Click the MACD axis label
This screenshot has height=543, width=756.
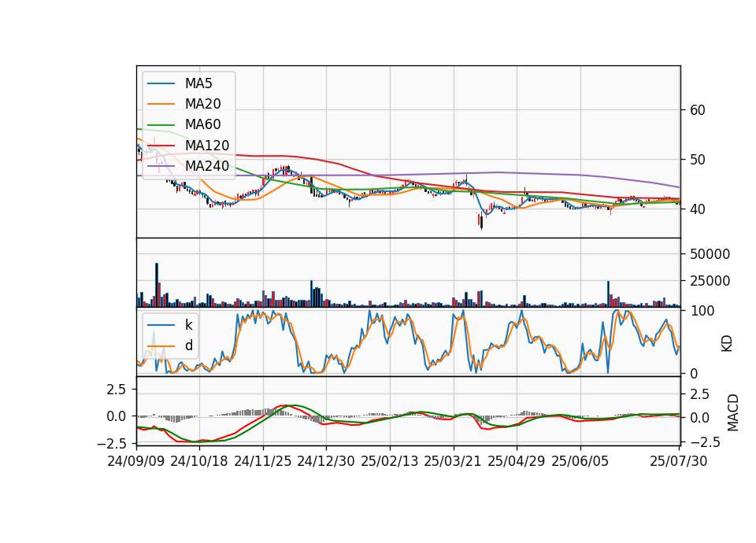pyautogui.click(x=733, y=413)
